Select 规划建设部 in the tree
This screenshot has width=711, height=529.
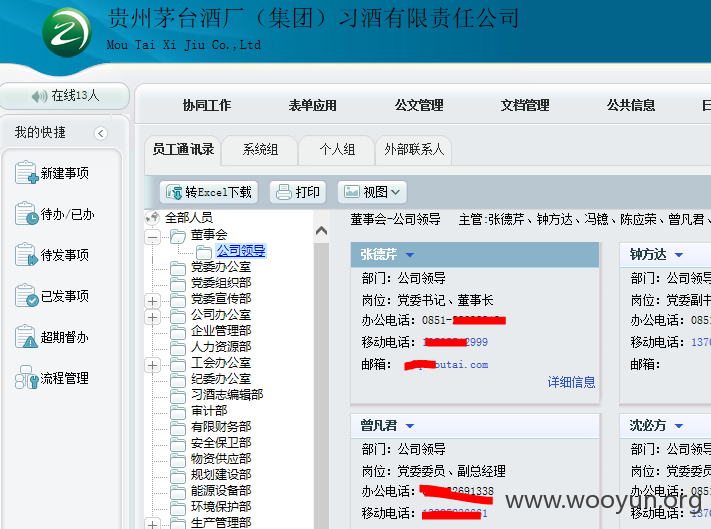point(221,475)
